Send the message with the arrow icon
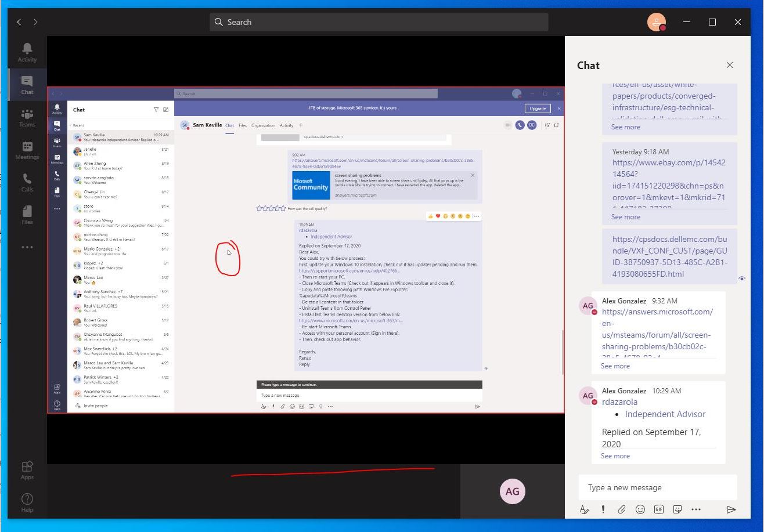The image size is (764, 532). 731,509
